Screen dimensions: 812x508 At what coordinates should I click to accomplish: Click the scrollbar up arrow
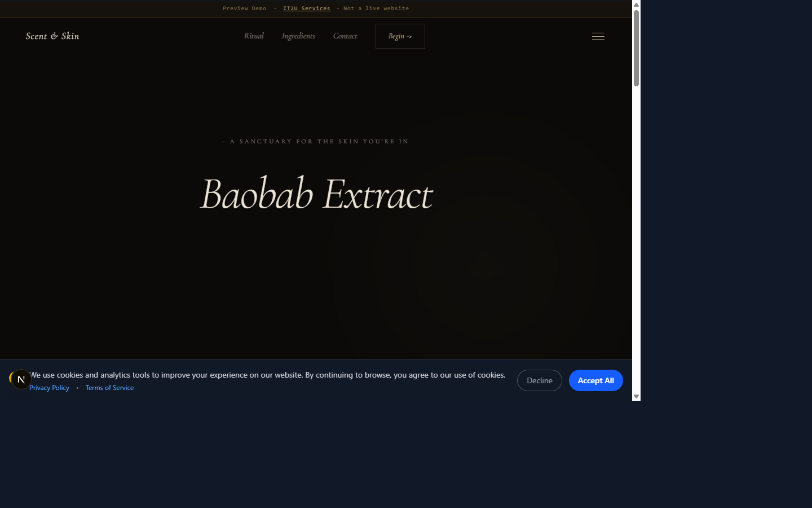(x=636, y=5)
